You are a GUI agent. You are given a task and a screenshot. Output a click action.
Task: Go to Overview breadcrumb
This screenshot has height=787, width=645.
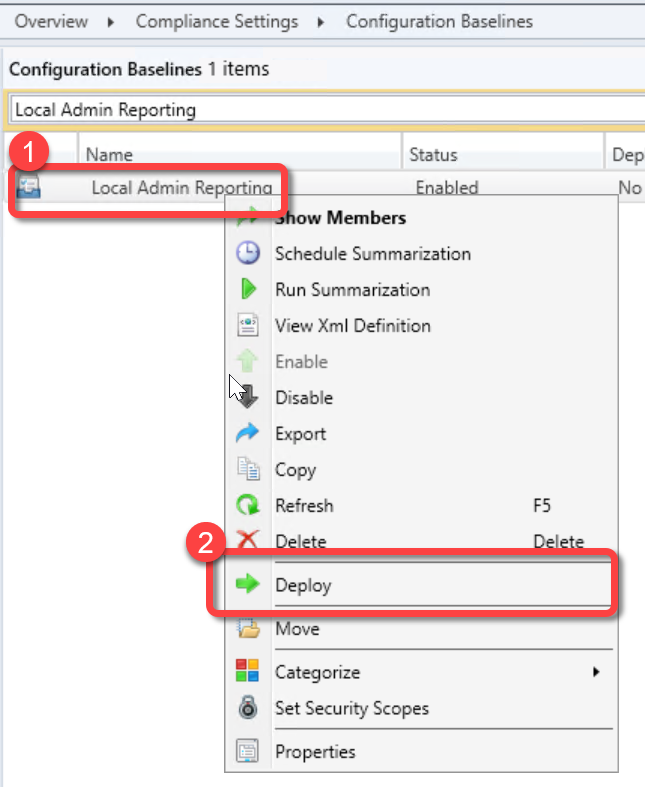tap(51, 21)
